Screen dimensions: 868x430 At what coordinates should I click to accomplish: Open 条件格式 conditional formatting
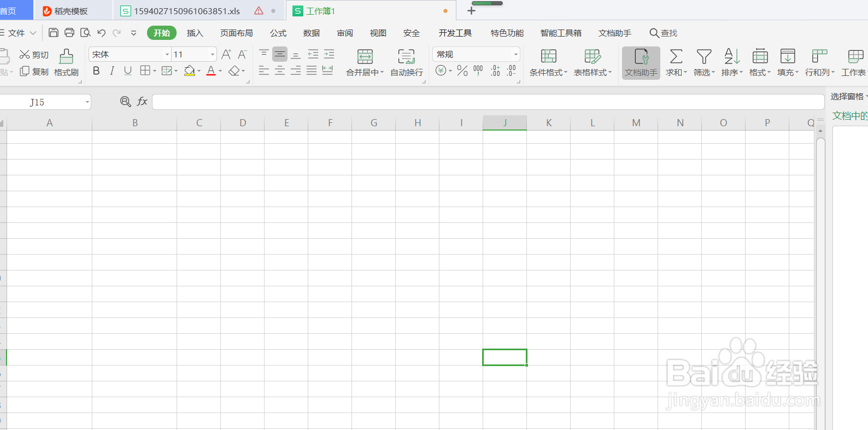tap(548, 62)
